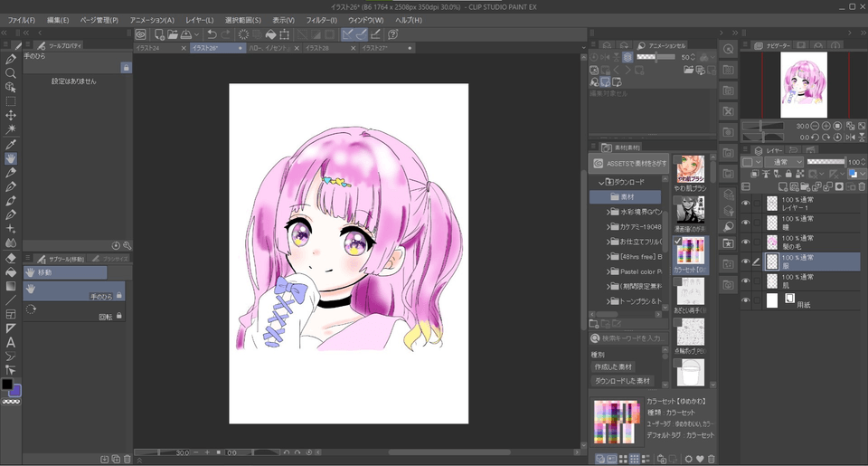Select the Eyedropper tool

[x=11, y=145]
